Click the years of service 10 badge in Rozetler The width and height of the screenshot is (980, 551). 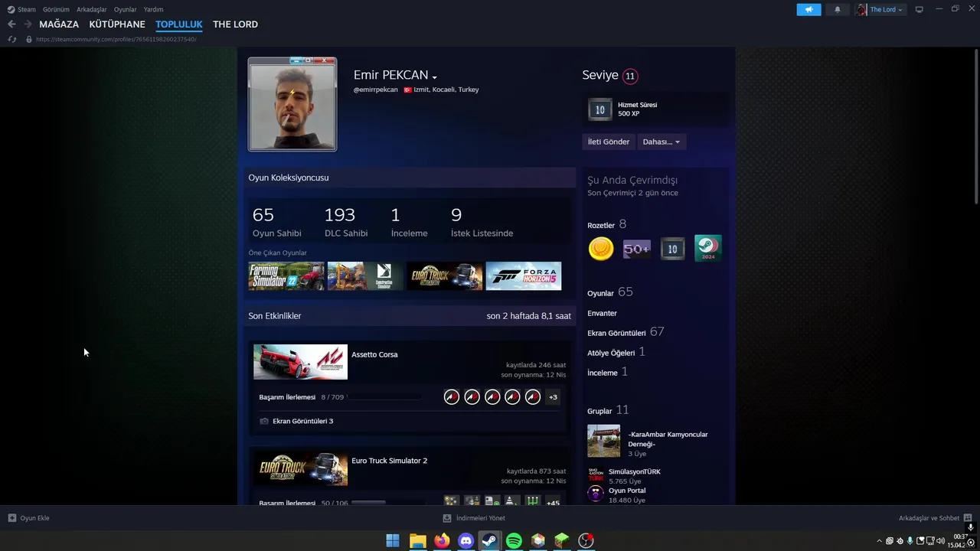pos(672,249)
